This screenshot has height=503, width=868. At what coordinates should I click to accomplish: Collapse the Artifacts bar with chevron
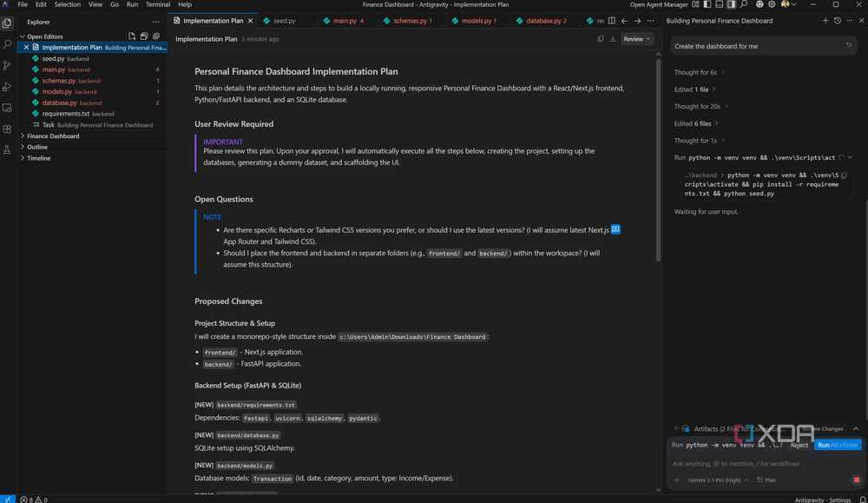click(x=856, y=429)
